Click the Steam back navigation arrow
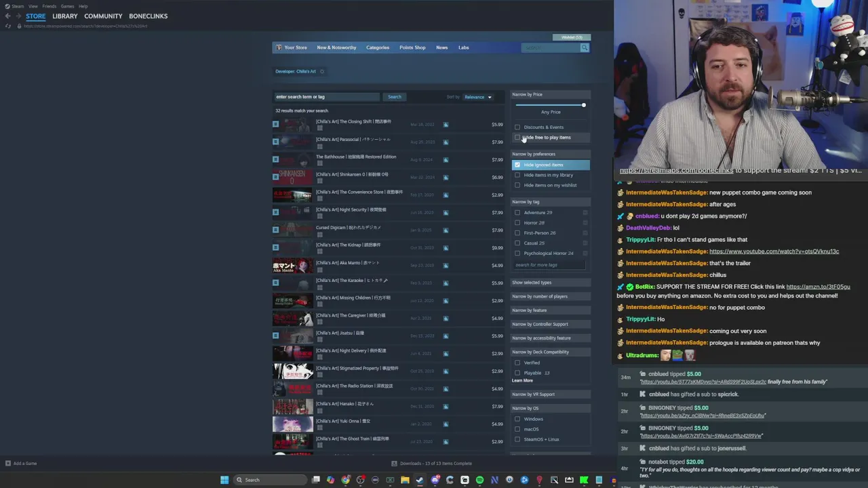This screenshot has width=868, height=488. tap(8, 16)
